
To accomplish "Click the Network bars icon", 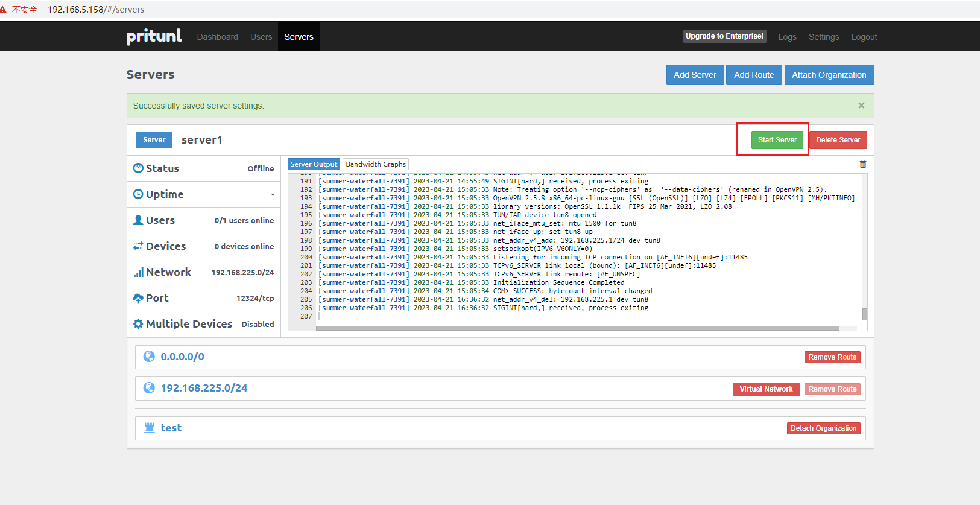I will click(139, 272).
